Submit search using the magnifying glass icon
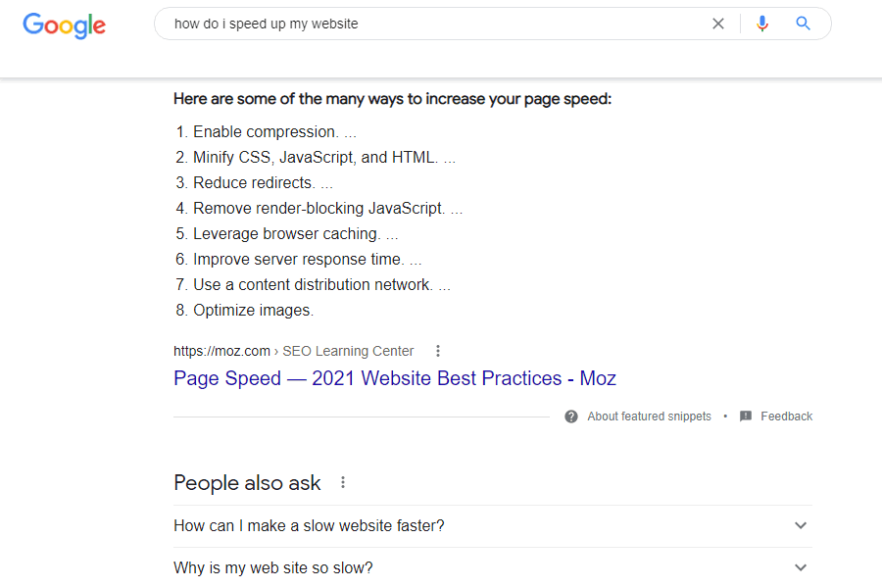This screenshot has width=882, height=588. [803, 24]
